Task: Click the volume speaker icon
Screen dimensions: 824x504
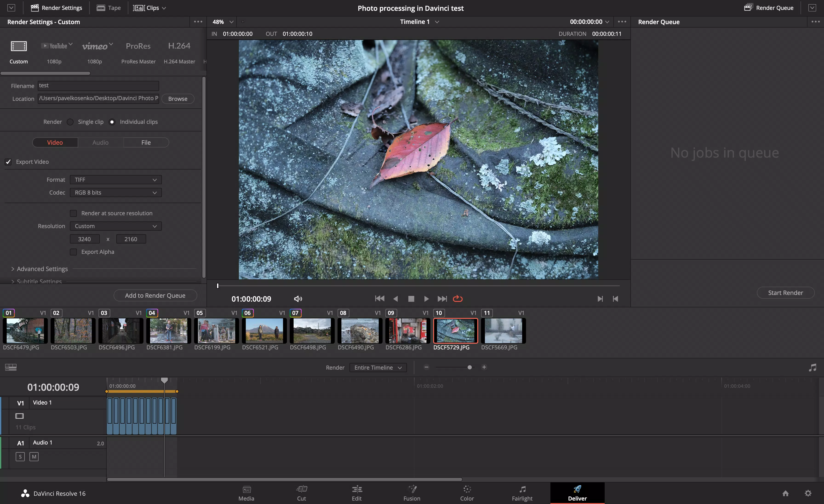Action: pyautogui.click(x=298, y=299)
